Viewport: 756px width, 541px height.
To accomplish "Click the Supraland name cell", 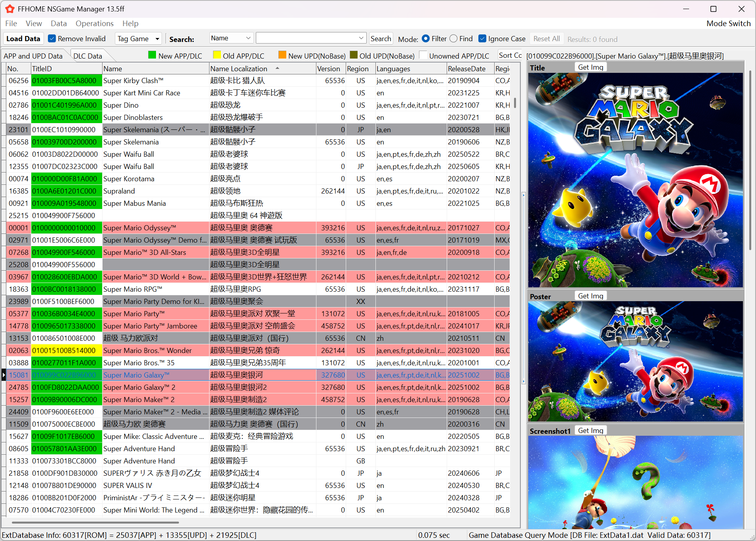I will pos(156,191).
